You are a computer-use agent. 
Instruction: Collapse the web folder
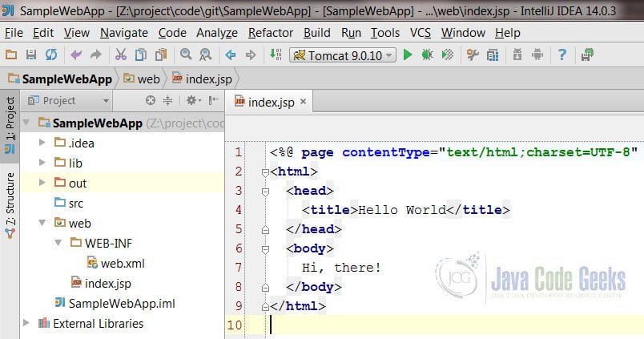tap(42, 223)
